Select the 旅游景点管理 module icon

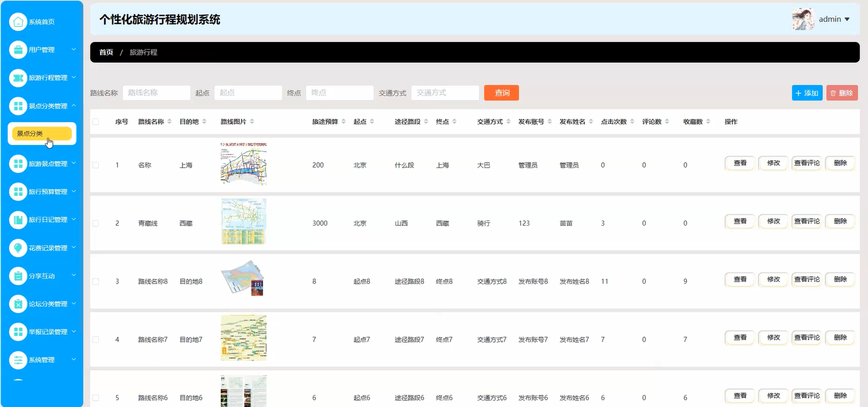click(19, 163)
